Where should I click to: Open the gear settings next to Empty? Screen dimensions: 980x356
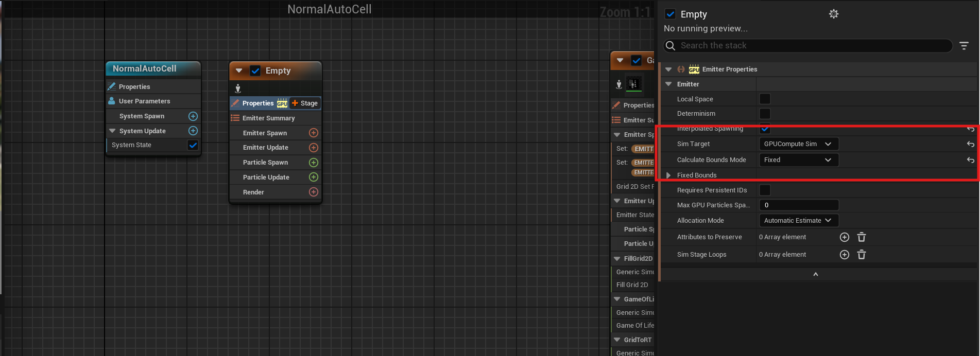pyautogui.click(x=834, y=14)
